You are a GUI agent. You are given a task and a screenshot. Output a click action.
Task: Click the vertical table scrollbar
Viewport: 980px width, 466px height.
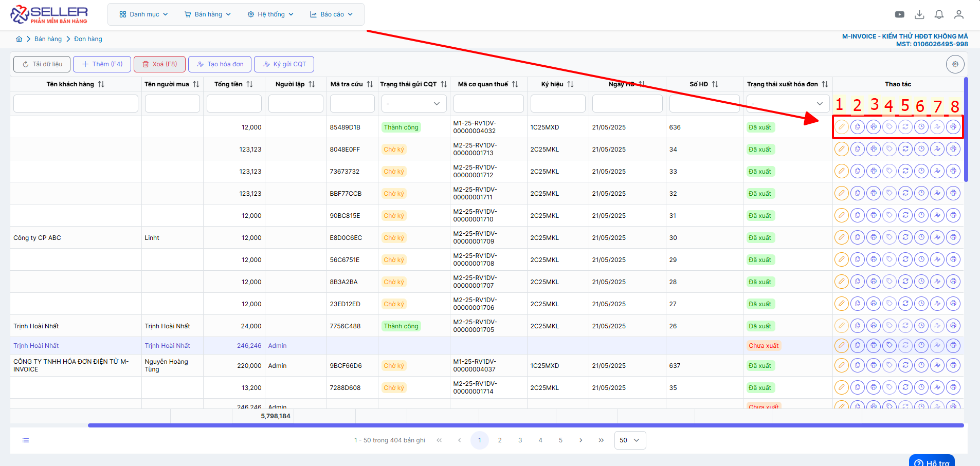click(x=966, y=129)
